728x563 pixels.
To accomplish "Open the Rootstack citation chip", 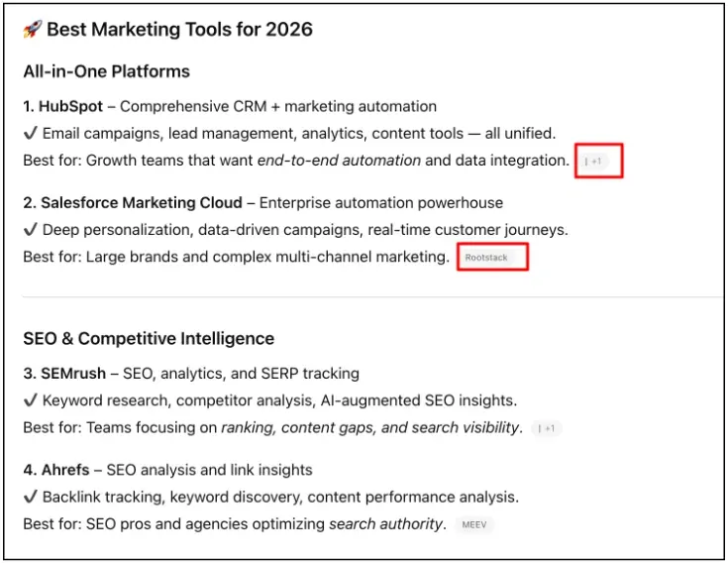I will coord(486,258).
